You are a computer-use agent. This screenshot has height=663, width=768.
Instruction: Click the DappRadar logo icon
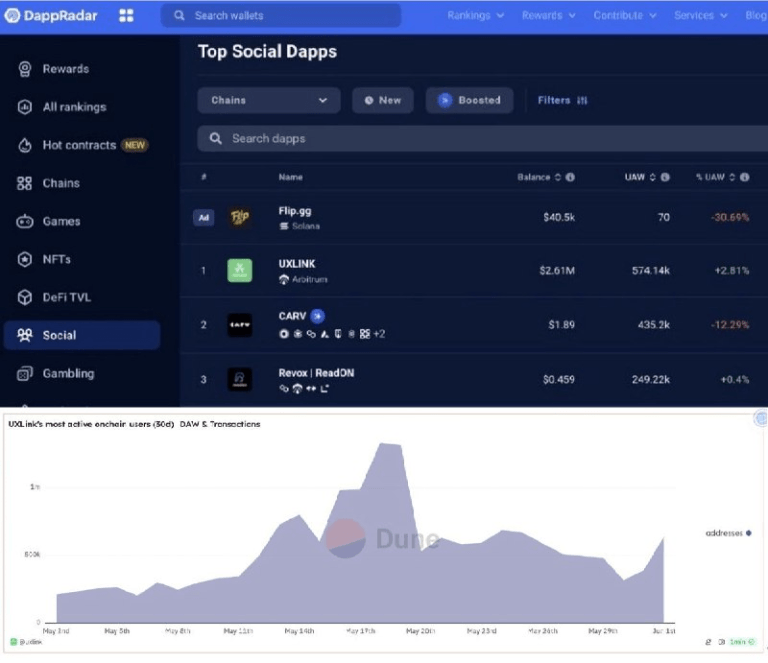click(13, 15)
